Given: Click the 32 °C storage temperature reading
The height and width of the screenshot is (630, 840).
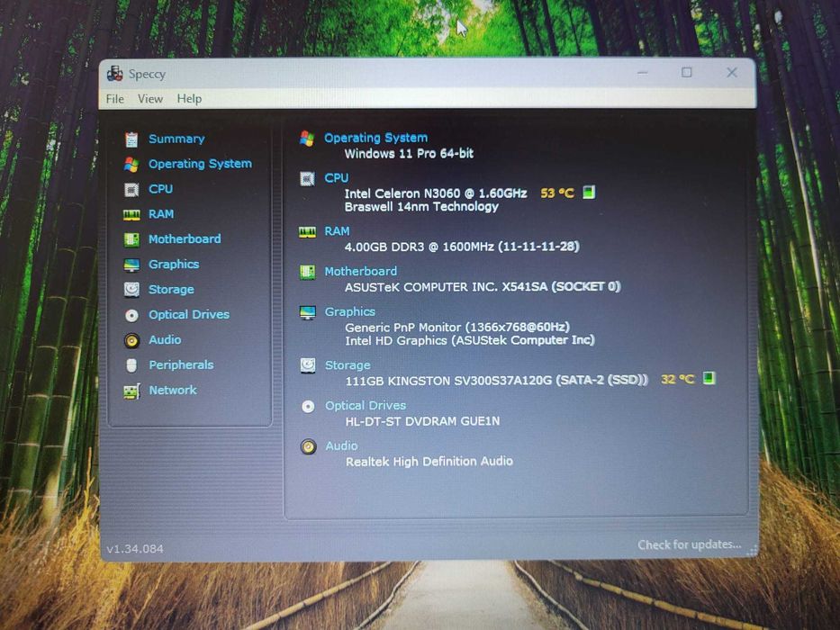Looking at the screenshot, I should click(x=677, y=379).
